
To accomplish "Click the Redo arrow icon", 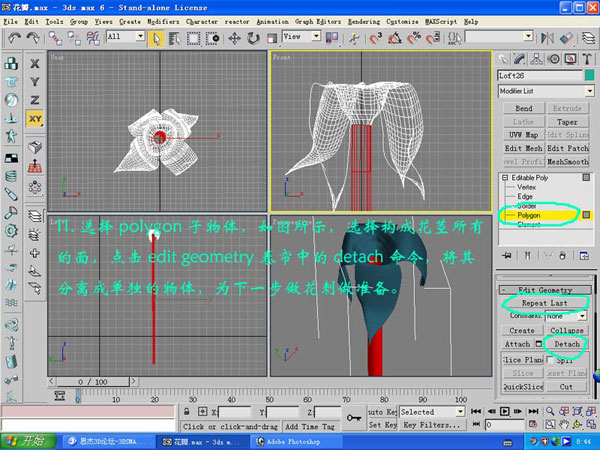I will pyautogui.click(x=33, y=38).
